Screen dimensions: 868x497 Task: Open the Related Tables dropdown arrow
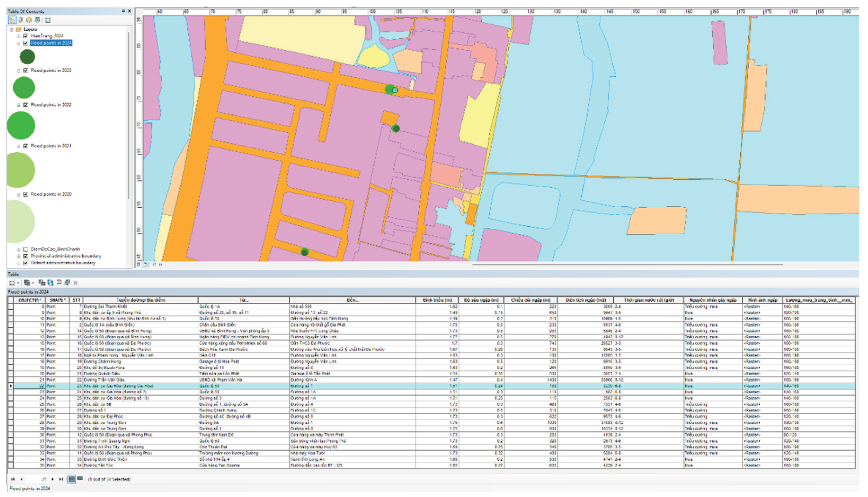click(x=33, y=283)
